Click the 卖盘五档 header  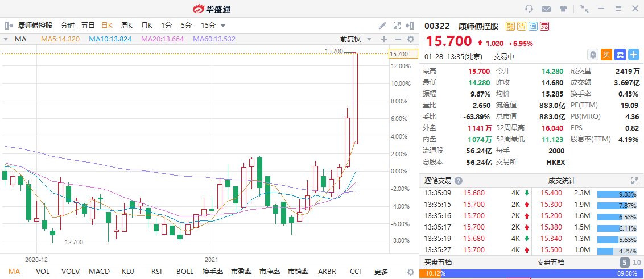(551, 263)
